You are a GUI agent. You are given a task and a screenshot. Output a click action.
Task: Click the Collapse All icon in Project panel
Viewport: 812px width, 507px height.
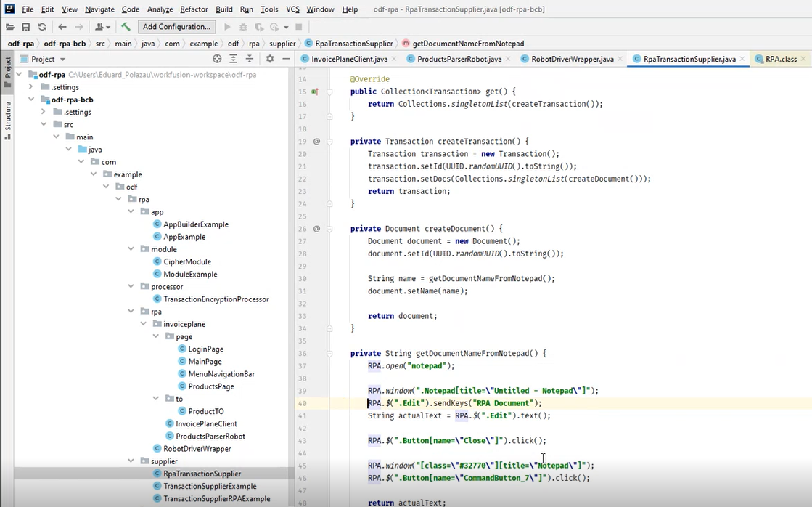tap(250, 59)
